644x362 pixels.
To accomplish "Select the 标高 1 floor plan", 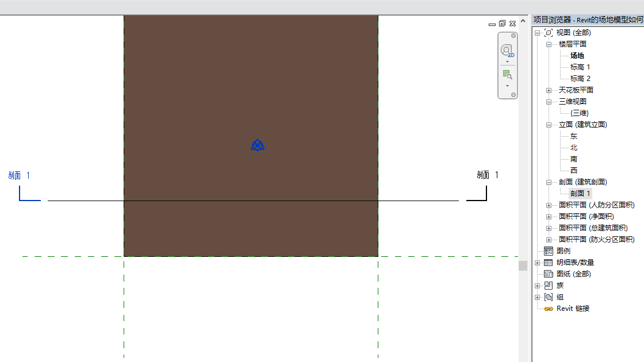I will pyautogui.click(x=580, y=67).
